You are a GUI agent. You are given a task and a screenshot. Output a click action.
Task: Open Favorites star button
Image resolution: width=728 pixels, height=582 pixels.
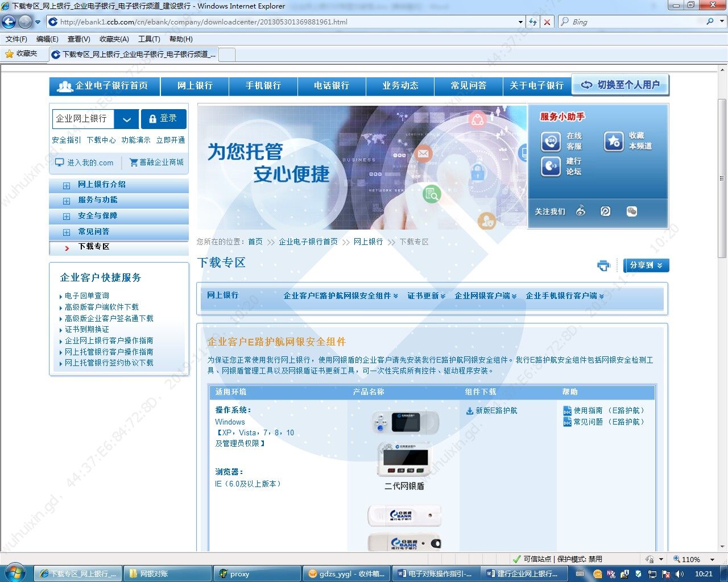pyautogui.click(x=22, y=53)
